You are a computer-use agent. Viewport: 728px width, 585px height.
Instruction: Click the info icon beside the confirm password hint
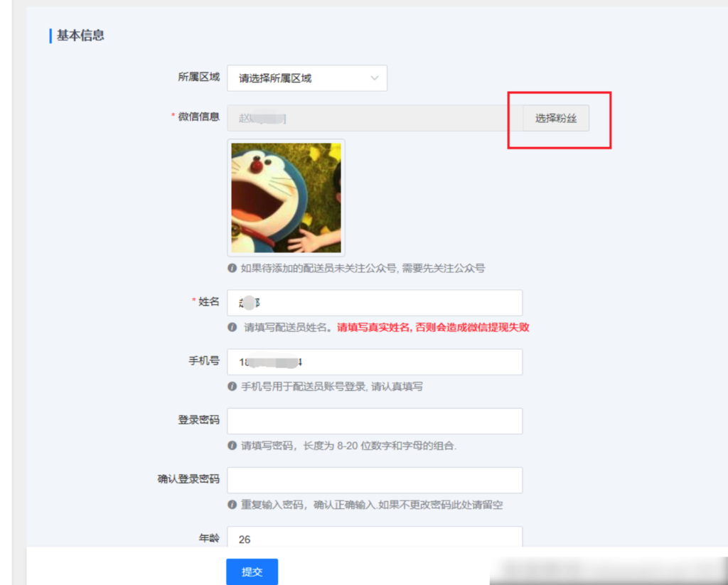tap(231, 505)
